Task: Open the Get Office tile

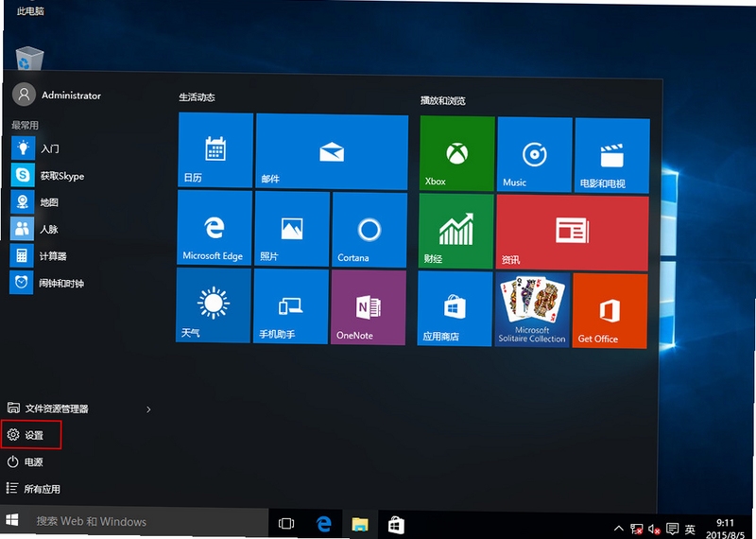Action: pyautogui.click(x=610, y=311)
